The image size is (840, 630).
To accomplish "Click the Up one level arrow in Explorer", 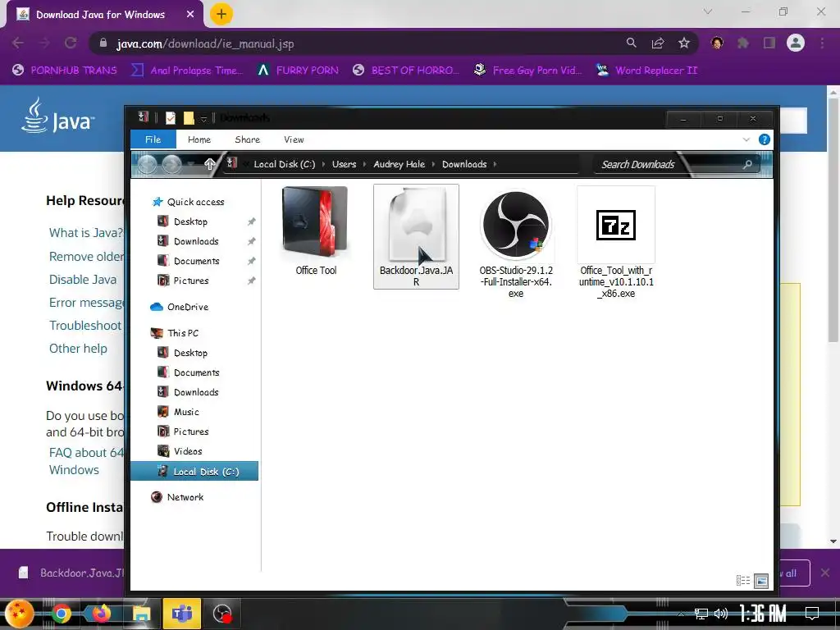I will [x=209, y=164].
